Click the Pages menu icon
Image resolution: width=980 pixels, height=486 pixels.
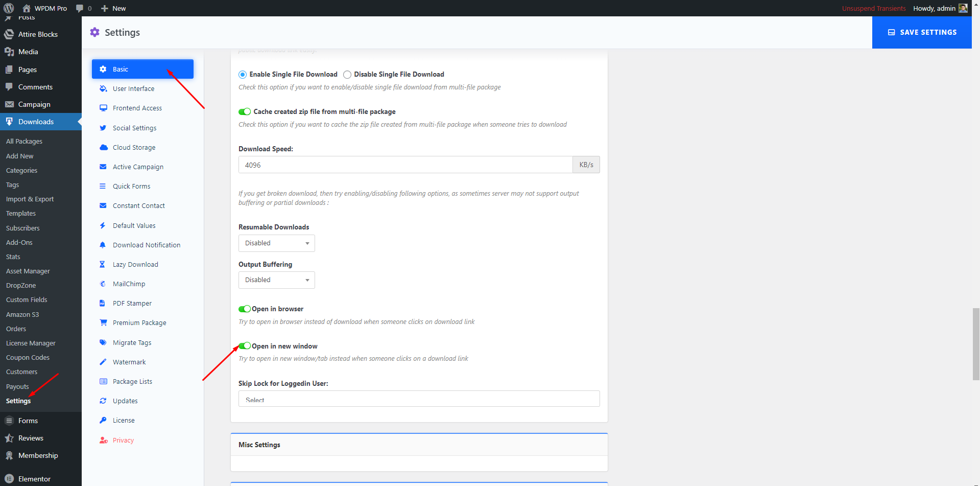click(x=9, y=70)
